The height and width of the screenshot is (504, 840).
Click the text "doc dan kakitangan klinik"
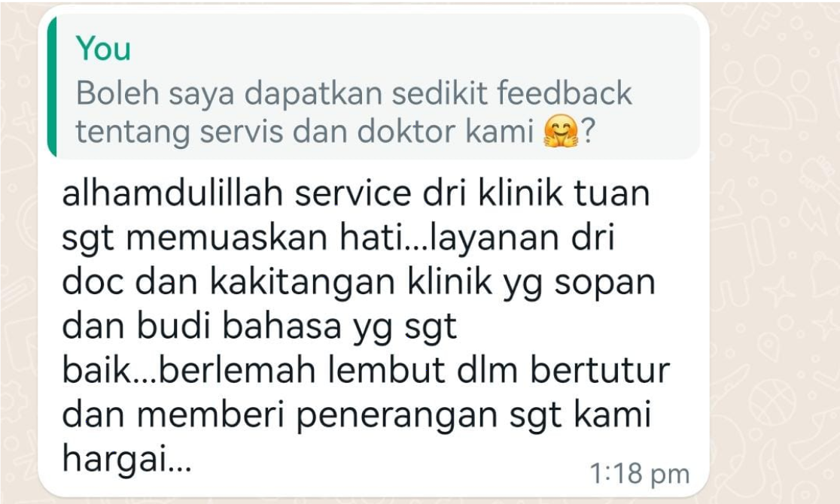(x=277, y=282)
